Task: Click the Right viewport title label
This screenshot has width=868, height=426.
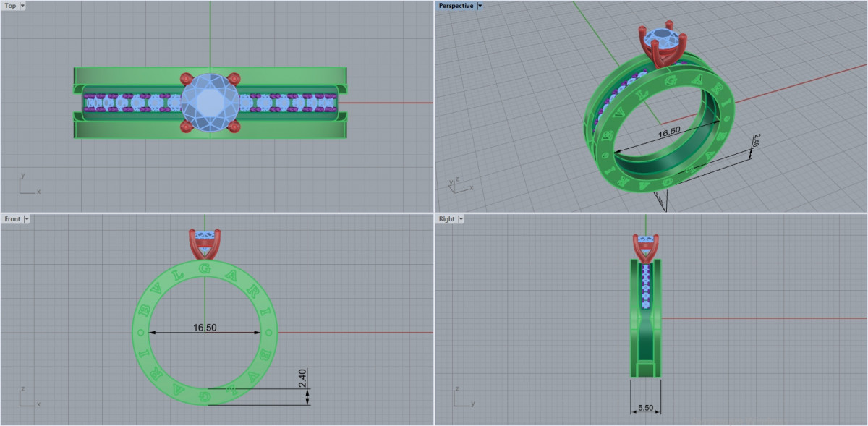Action: (446, 218)
